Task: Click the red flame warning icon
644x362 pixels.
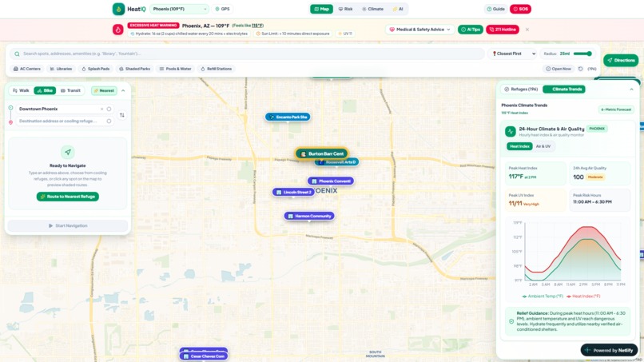Action: point(118,30)
